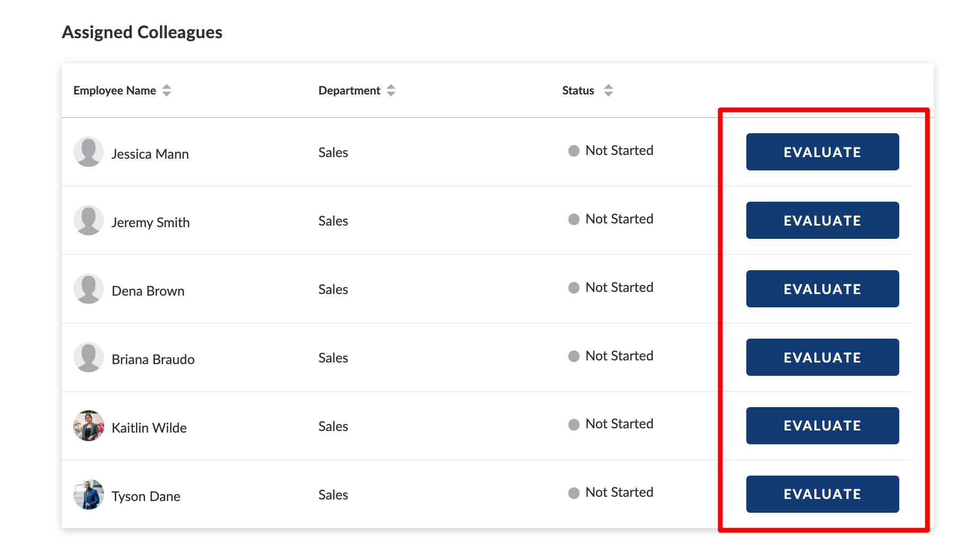Evaluate Dena Brown
The image size is (980, 543).
[822, 289]
